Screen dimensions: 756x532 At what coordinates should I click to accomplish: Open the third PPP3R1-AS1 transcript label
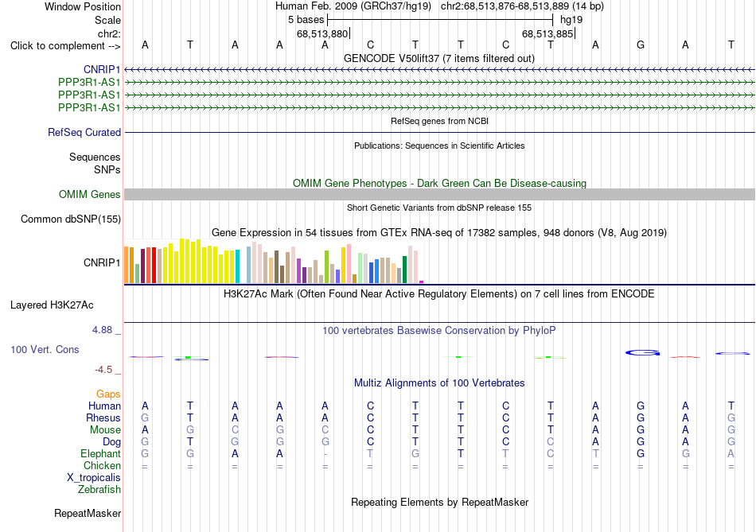tap(89, 107)
